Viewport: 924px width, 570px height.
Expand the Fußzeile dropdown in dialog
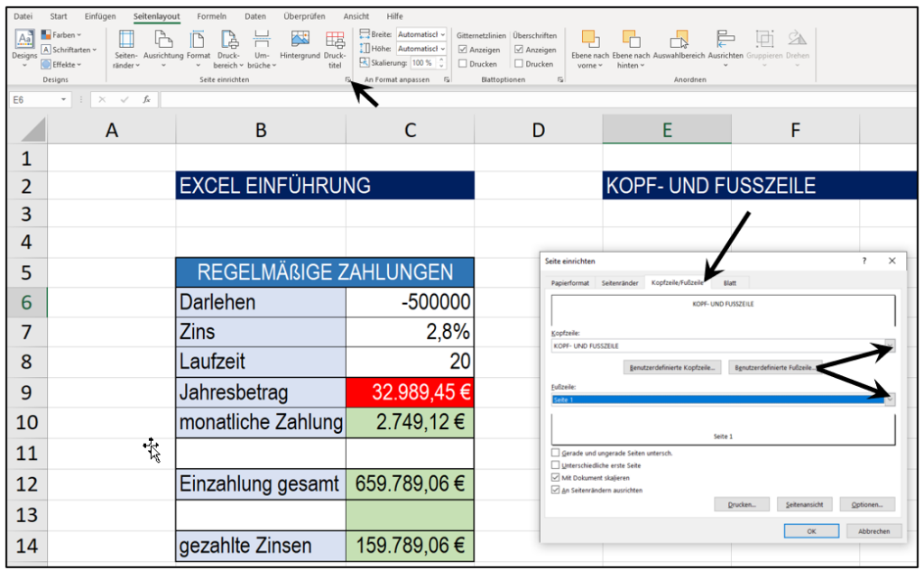[x=890, y=400]
